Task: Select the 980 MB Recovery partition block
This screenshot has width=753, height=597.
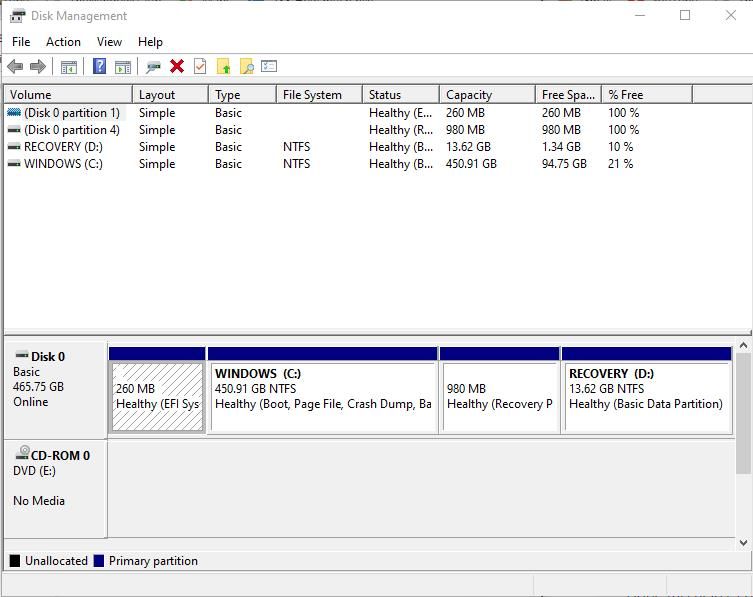Action: [x=499, y=397]
